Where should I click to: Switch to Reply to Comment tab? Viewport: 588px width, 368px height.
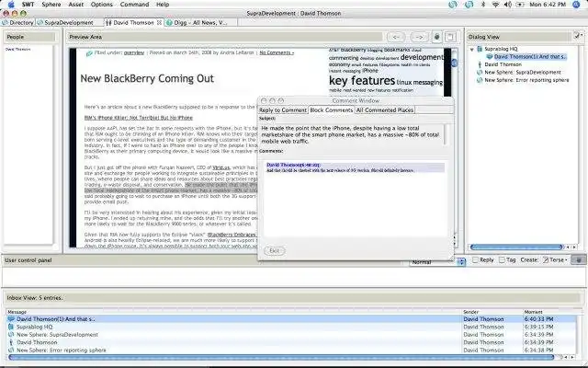point(283,110)
